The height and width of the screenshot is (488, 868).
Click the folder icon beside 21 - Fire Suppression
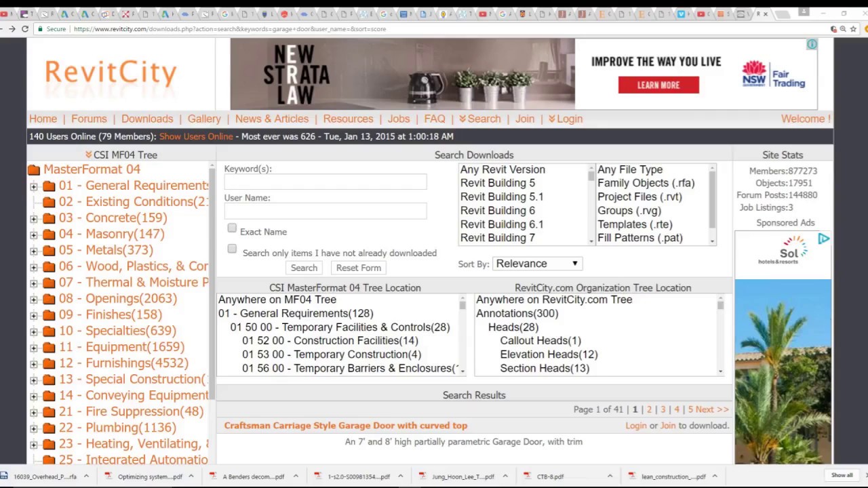[49, 412]
